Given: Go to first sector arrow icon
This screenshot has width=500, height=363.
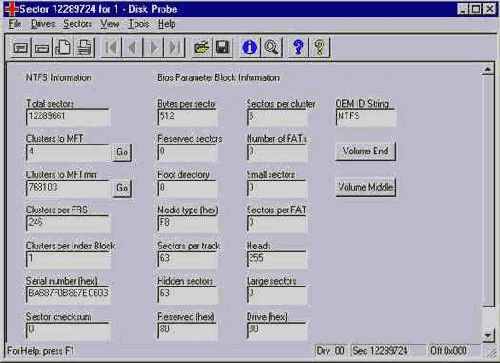Looking at the screenshot, I should click(111, 47).
